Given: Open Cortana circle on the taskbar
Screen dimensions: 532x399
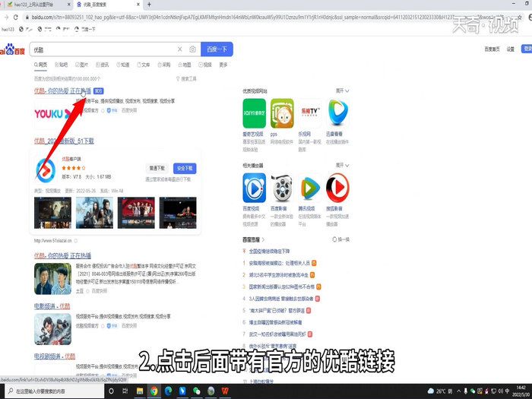Looking at the screenshot, I should pos(111,391).
